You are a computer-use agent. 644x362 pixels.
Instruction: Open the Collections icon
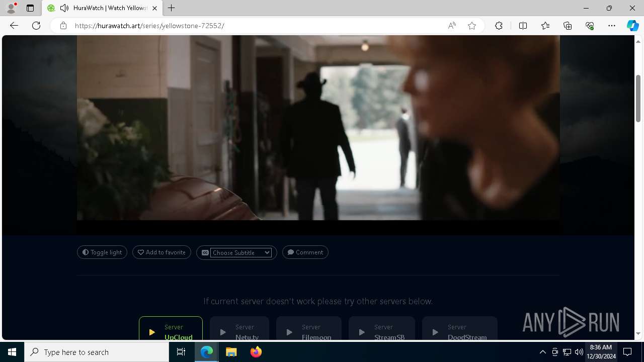pos(568,26)
